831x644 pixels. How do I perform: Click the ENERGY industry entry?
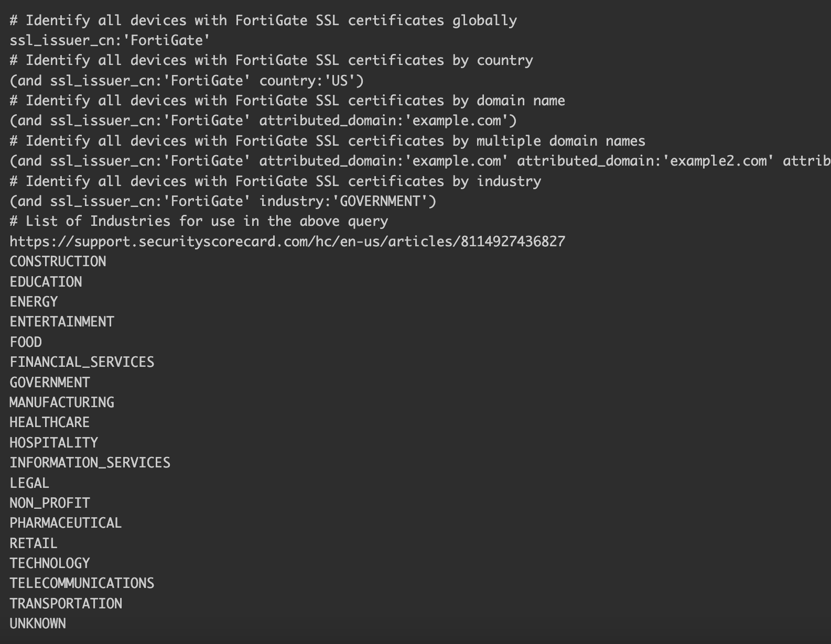[x=34, y=302]
